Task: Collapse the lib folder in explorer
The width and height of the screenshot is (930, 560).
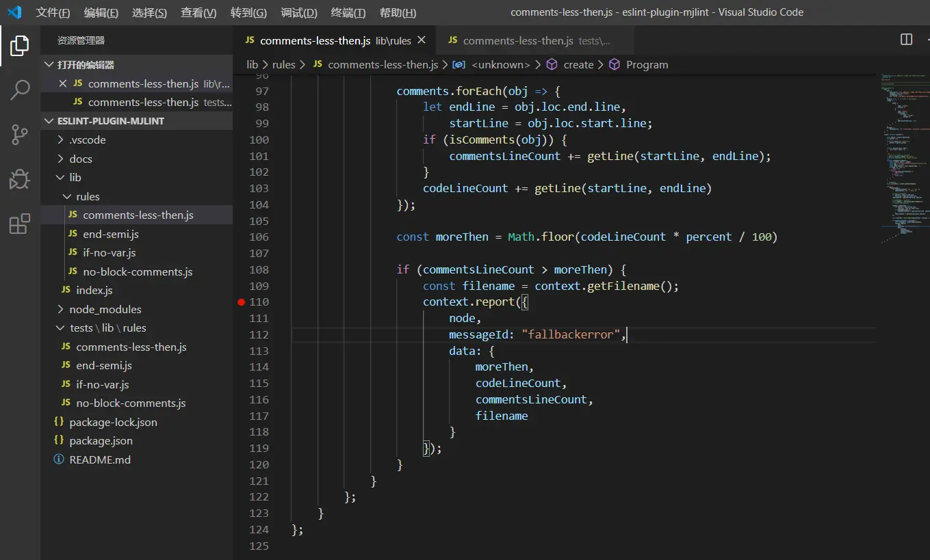Action: pyautogui.click(x=75, y=177)
